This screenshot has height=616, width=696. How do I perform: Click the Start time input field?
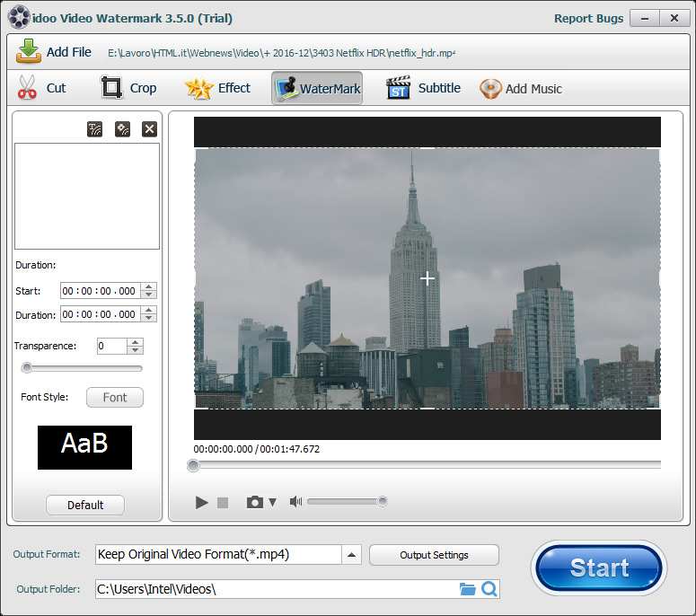coord(100,291)
